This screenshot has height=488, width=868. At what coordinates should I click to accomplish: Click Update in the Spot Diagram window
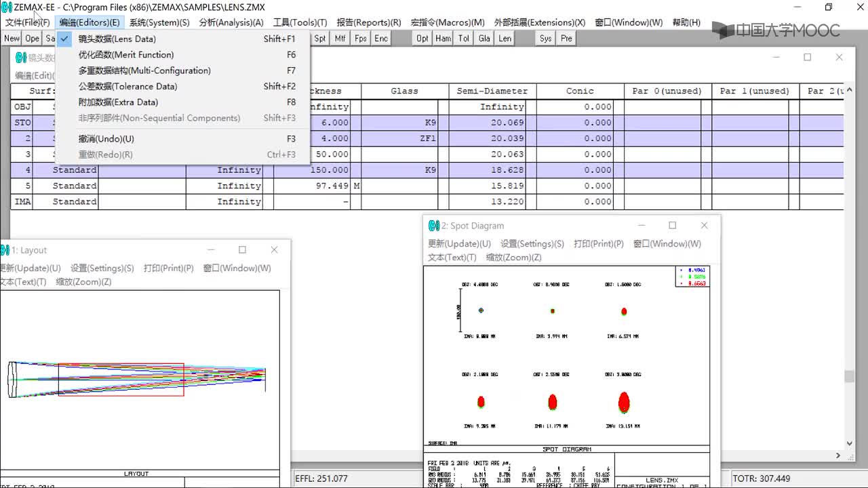tap(459, 244)
